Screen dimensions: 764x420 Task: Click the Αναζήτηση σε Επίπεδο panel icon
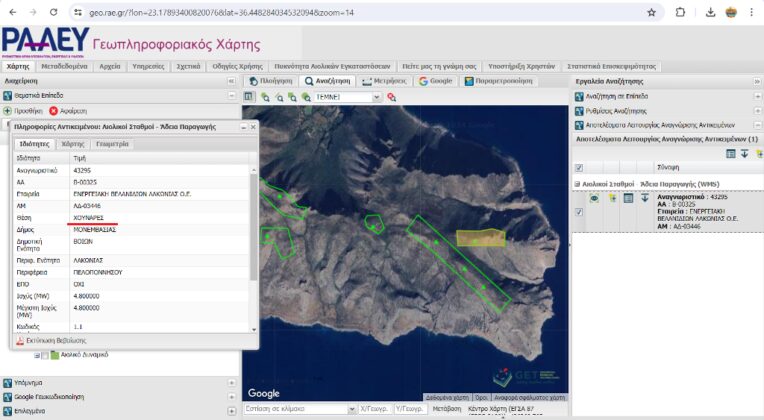[x=579, y=96]
